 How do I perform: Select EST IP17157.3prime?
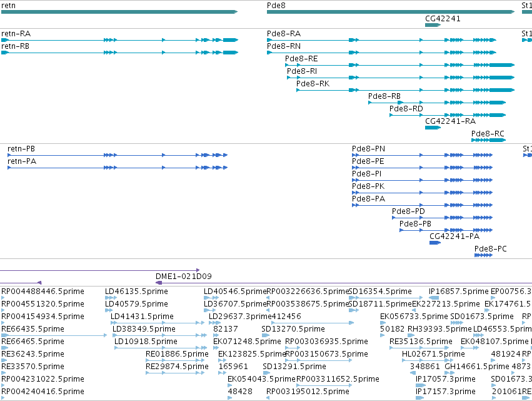(x=446, y=392)
